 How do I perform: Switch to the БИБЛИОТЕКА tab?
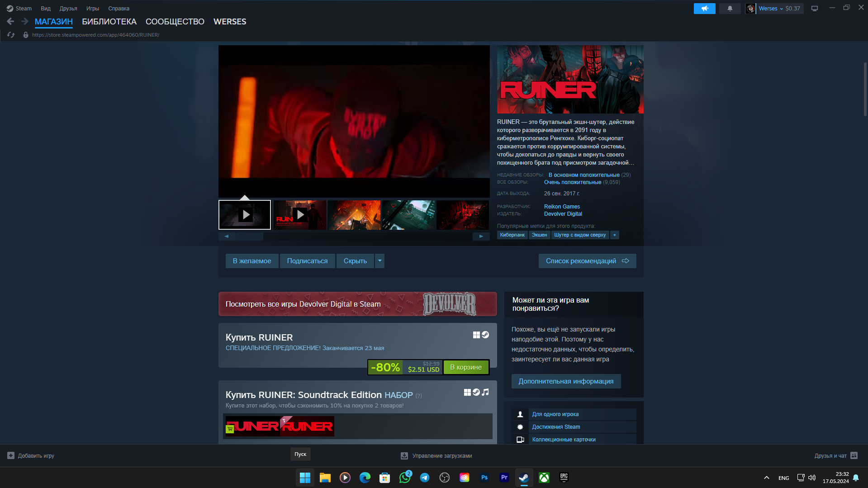[x=109, y=22]
